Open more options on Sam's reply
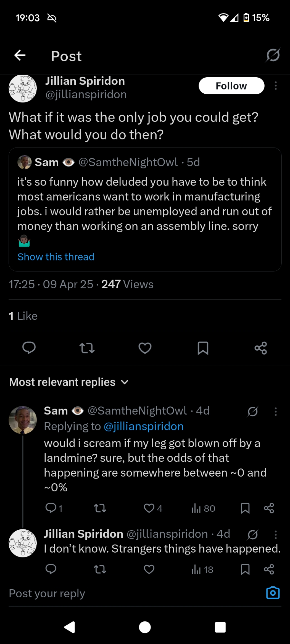 pos(275,412)
